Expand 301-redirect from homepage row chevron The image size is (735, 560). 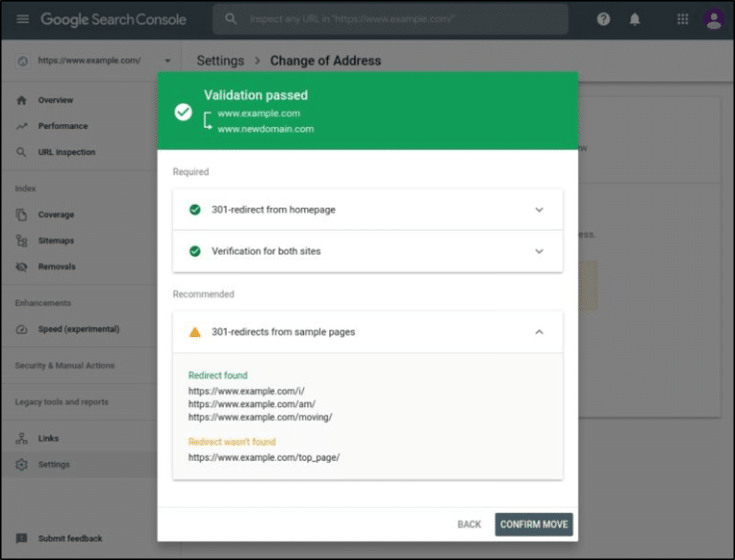539,210
